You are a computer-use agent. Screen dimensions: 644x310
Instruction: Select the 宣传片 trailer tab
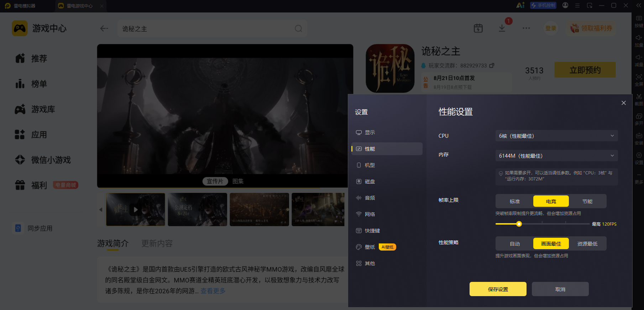[215, 181]
